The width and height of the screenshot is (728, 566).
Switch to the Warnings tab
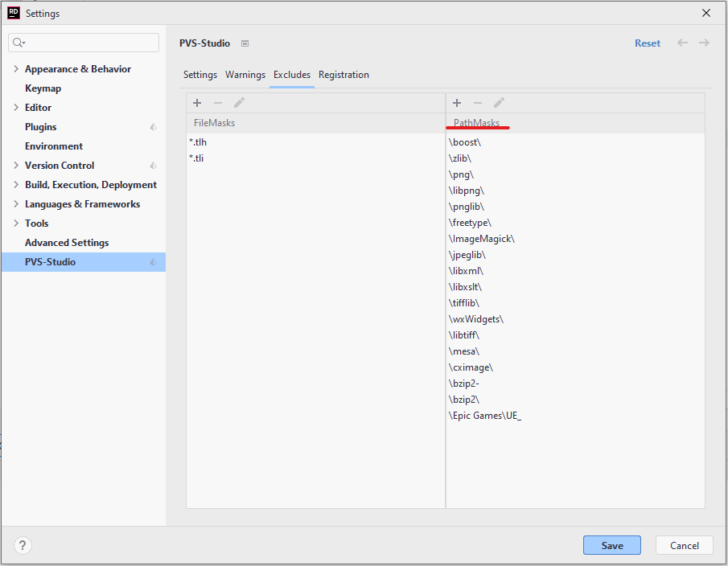pyautogui.click(x=245, y=74)
